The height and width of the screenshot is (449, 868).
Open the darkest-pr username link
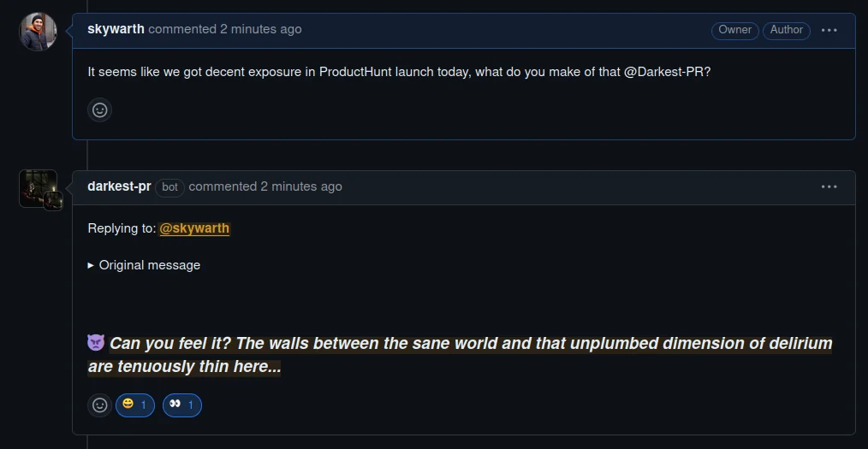tap(119, 186)
